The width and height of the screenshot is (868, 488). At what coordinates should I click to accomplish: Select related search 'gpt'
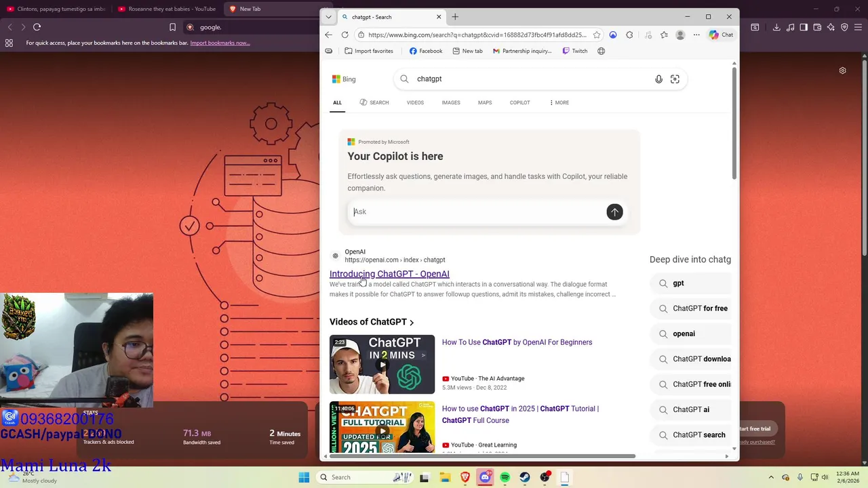tap(690, 283)
